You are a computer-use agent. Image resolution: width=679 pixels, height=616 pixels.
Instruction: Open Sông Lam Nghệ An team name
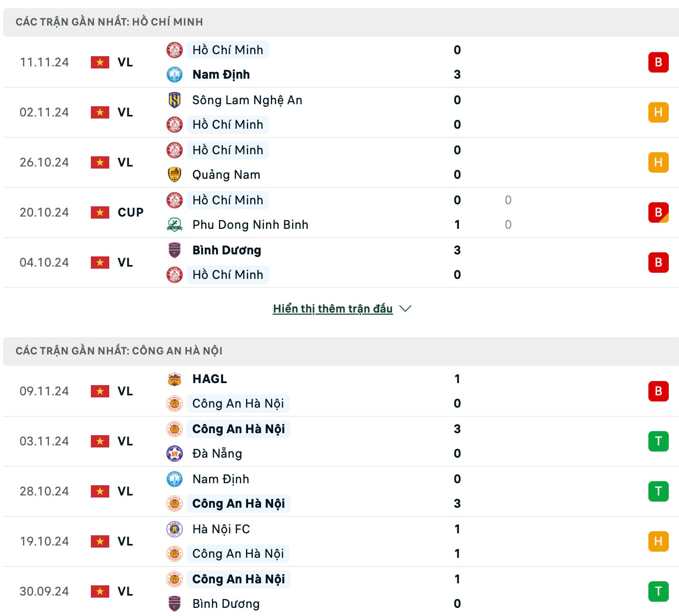pos(247,100)
